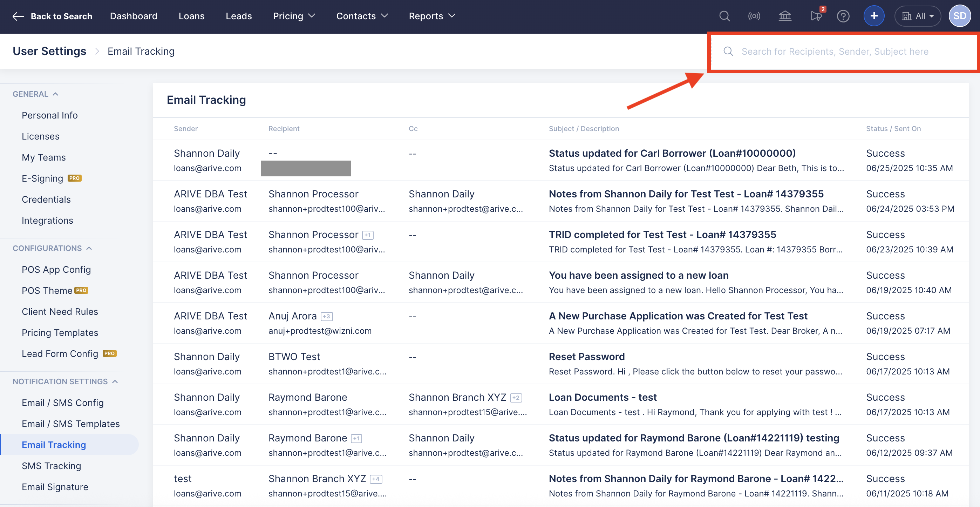
Task: Go to the Leads tab
Action: pyautogui.click(x=239, y=16)
